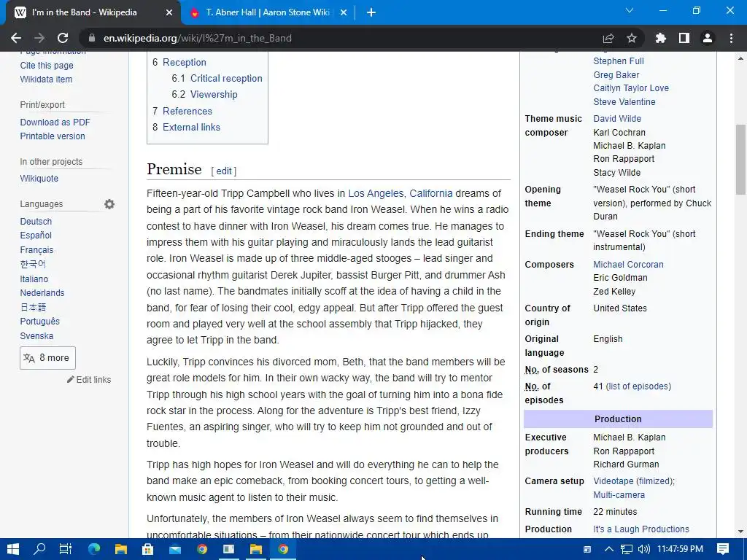Show hidden system tray icons
This screenshot has height=560, width=747.
point(609,549)
